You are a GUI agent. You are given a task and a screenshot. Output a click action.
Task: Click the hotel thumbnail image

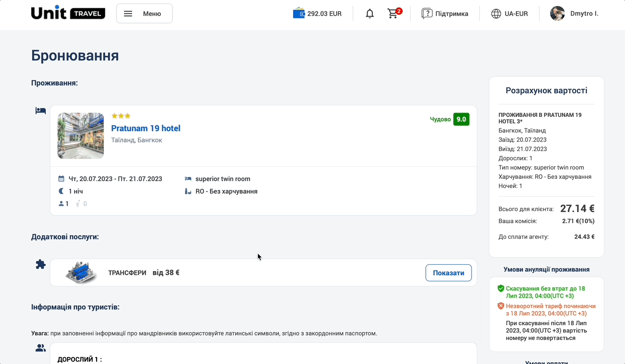80,136
